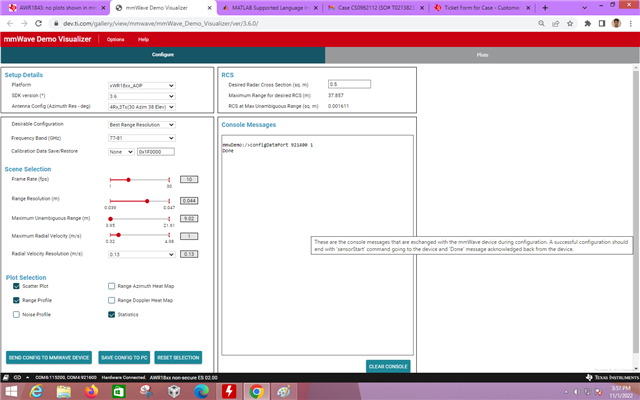The image size is (640, 400).
Task: Open Chrome extensions puzzle icon
Action: point(587,23)
